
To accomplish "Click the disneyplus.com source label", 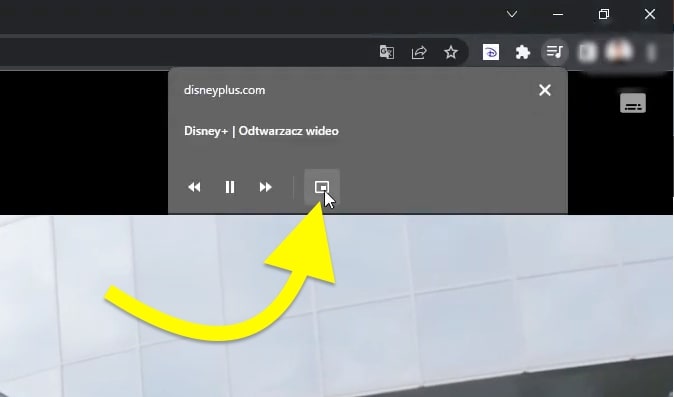I will [224, 90].
